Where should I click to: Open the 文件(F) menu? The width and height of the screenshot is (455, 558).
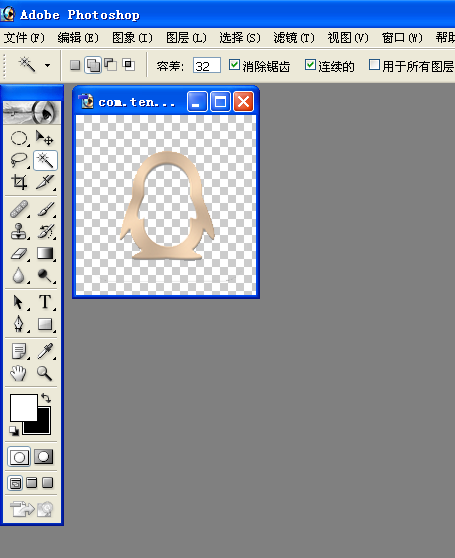pos(24,38)
